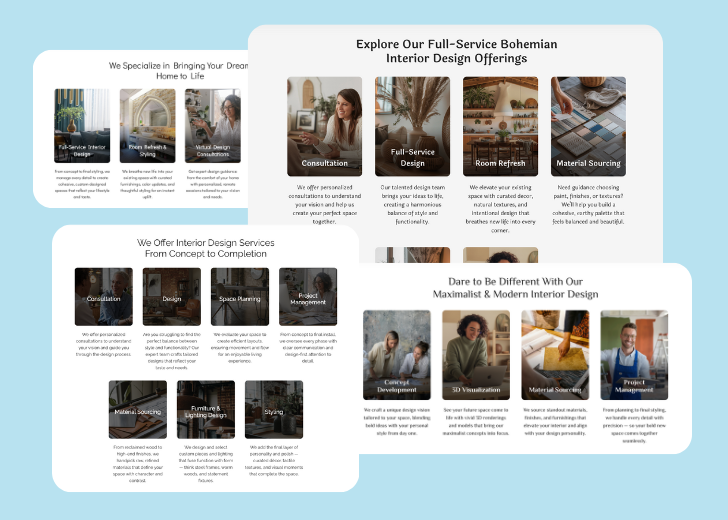Open the Concept Development card
Viewport: 728px width, 520px height.
tap(397, 355)
